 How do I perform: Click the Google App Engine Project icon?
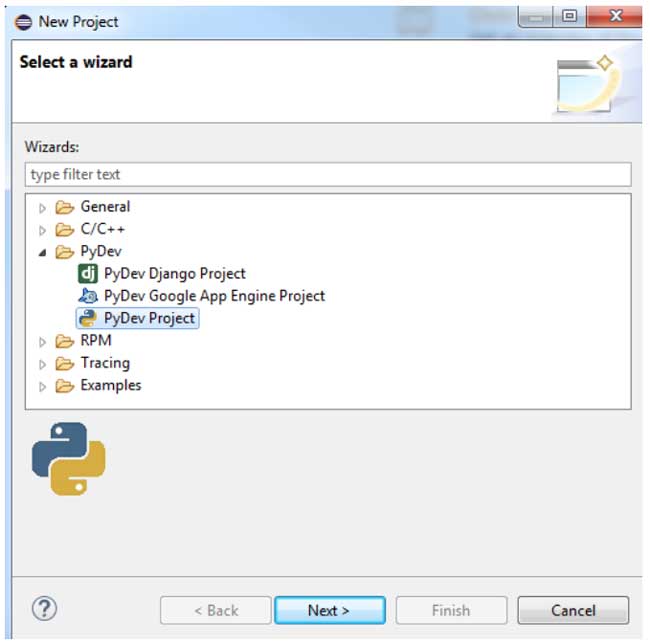coord(87,296)
